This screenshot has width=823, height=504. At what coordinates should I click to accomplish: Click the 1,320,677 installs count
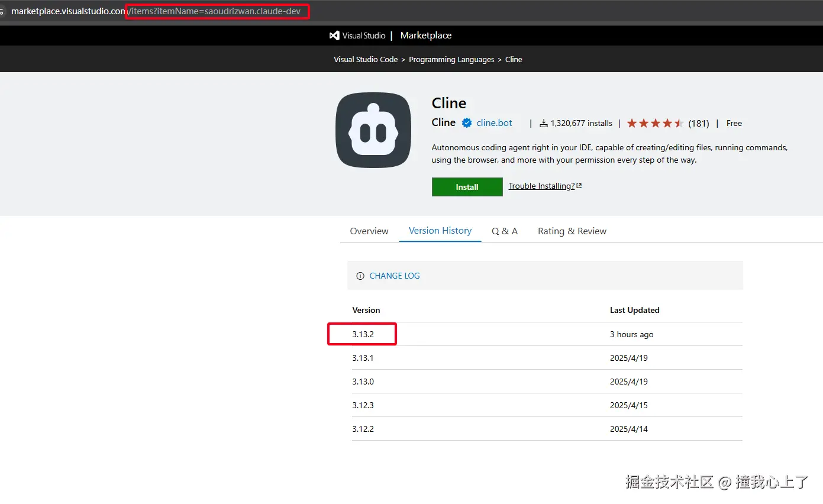point(582,123)
